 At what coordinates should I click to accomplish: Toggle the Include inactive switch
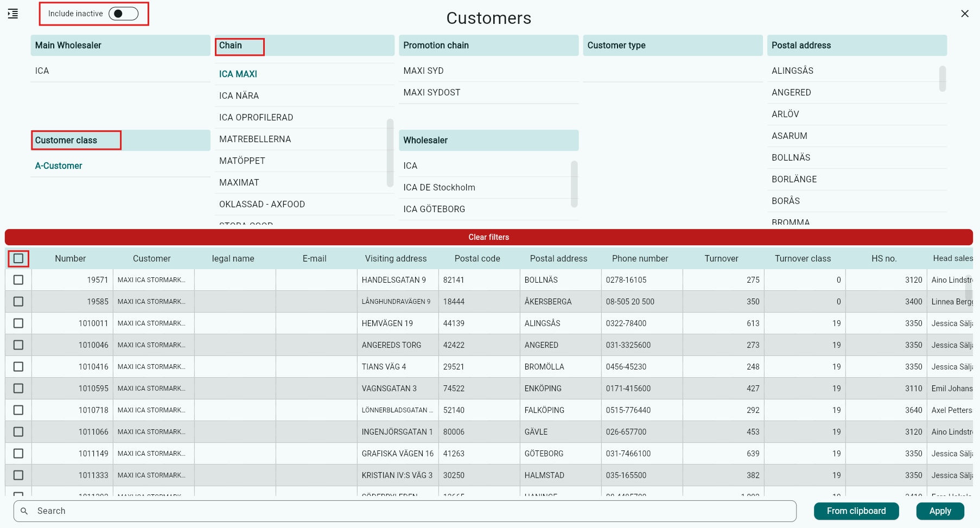coord(123,14)
